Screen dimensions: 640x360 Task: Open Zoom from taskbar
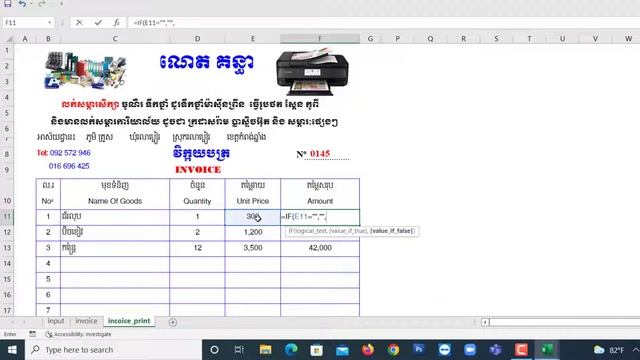470,350
